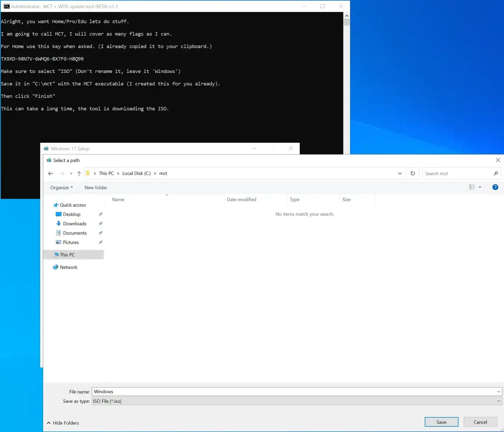Screen dimensions: 504x432
Task: Click the folder icon in address bar
Action: [x=88, y=173]
